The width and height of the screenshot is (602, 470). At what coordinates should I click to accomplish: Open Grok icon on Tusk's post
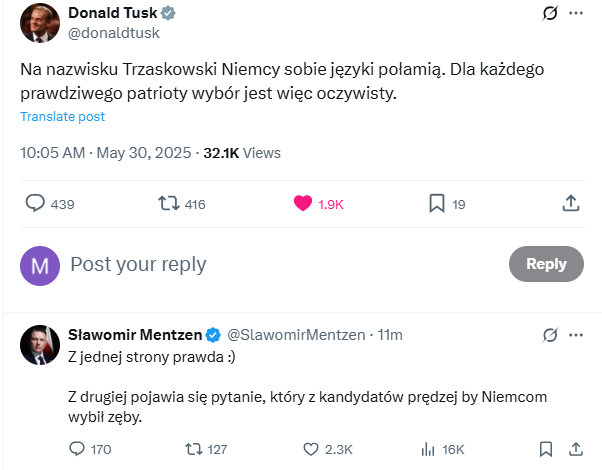(548, 14)
